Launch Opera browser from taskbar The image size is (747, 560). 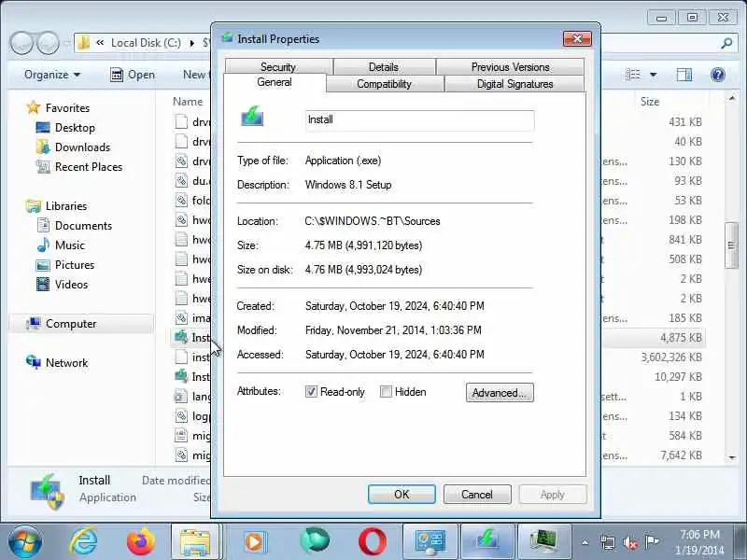[x=373, y=542]
